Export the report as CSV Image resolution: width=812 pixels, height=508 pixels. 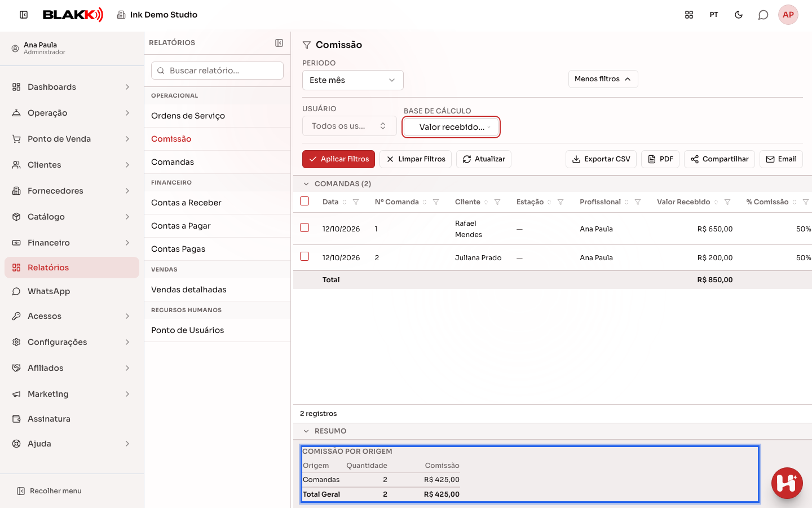pos(601,159)
